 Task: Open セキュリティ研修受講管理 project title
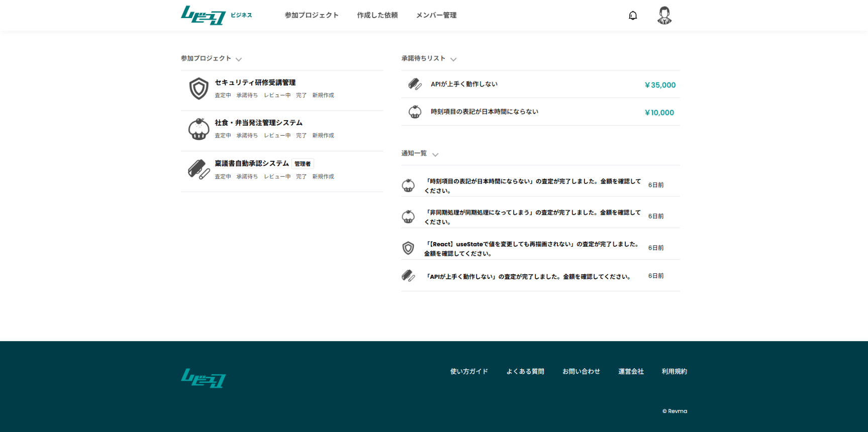coord(255,82)
